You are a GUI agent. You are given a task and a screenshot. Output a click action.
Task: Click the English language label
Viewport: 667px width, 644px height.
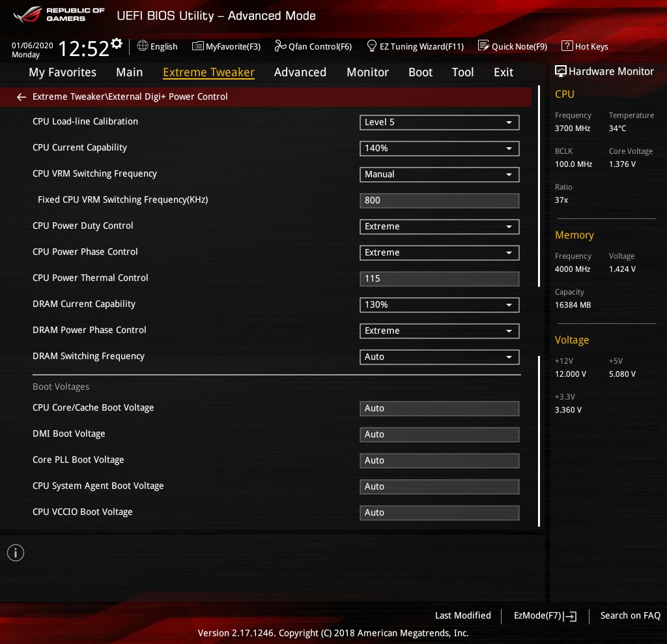coord(163,46)
